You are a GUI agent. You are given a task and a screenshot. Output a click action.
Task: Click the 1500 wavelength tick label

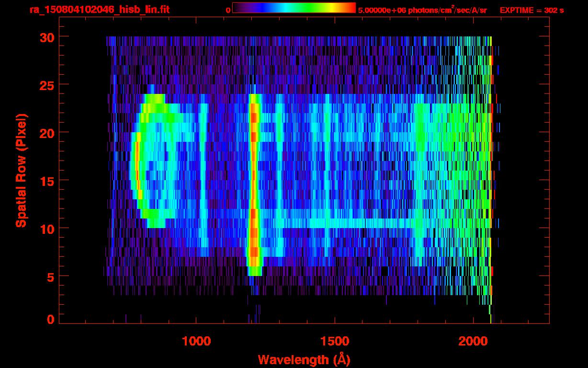[335, 341]
